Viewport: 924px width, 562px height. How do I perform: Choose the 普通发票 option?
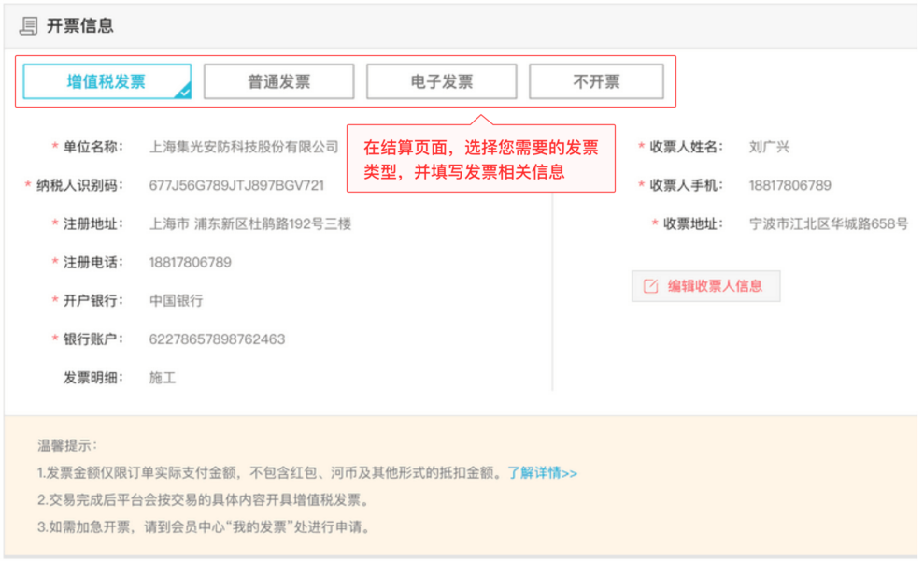(278, 81)
